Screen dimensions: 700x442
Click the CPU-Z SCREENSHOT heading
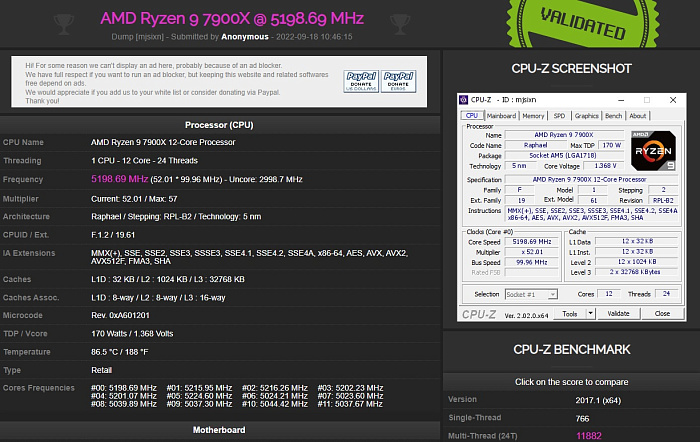pyautogui.click(x=571, y=68)
